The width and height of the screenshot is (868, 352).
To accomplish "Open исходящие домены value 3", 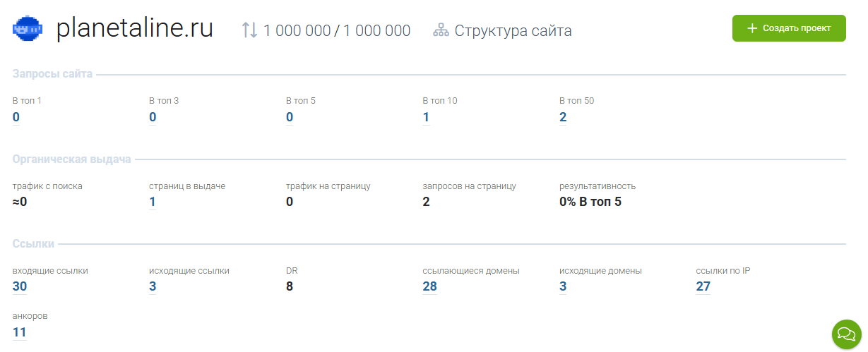I will click(563, 286).
